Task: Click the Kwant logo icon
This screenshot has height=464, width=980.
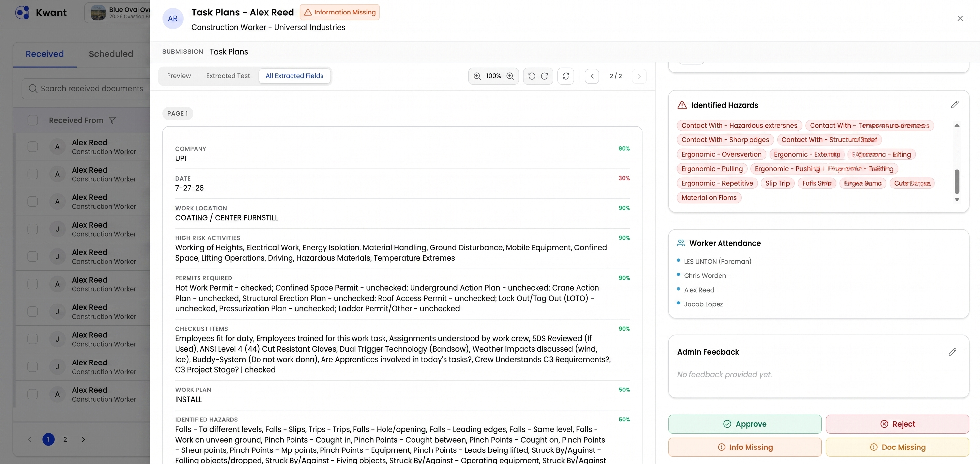Action: point(22,13)
